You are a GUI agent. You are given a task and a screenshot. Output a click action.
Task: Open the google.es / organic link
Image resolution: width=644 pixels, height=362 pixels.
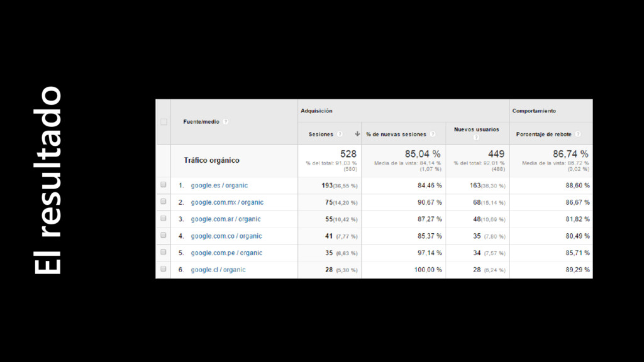coord(219,185)
